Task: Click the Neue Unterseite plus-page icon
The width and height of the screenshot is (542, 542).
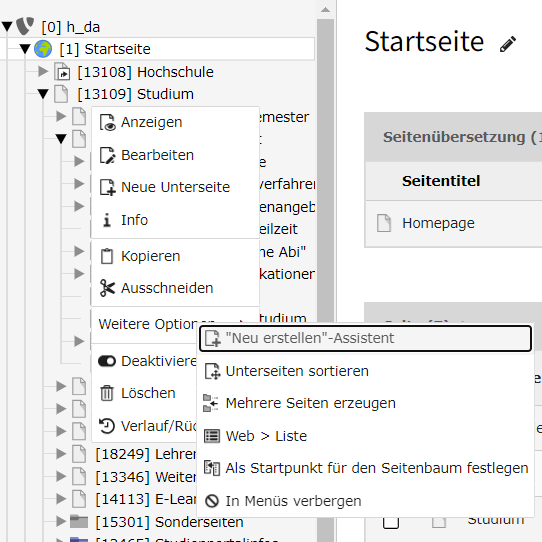Action: (108, 187)
